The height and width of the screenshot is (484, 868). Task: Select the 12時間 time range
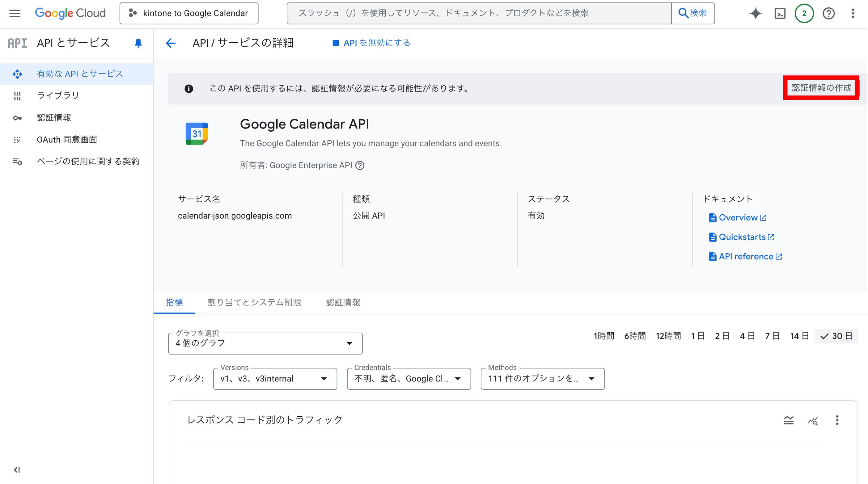tap(668, 336)
